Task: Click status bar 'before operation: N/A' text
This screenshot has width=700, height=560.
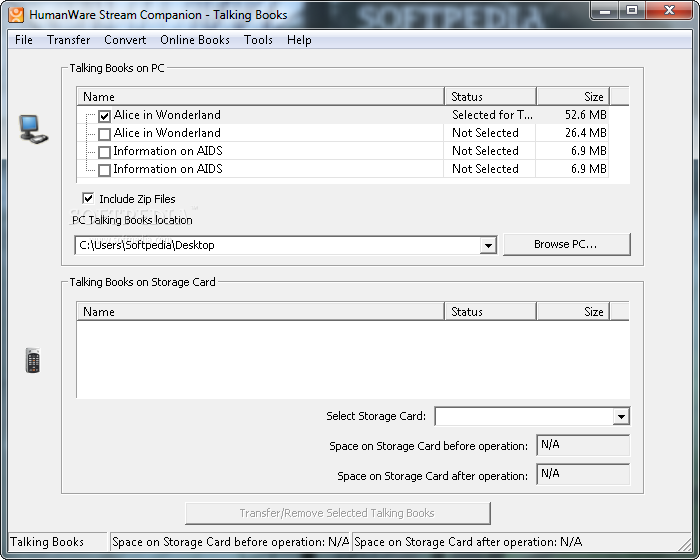Action: click(230, 542)
